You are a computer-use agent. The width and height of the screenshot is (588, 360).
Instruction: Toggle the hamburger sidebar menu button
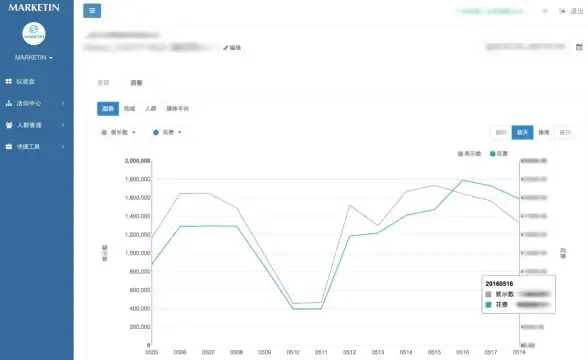coord(92,10)
